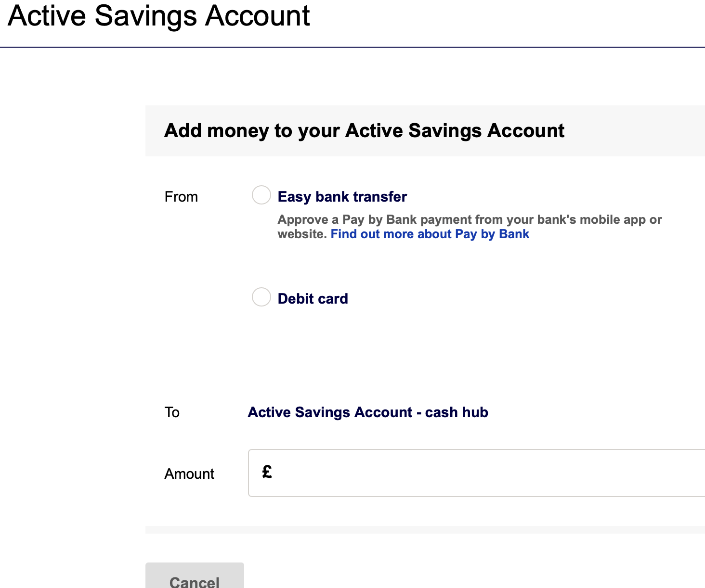Click the Add money to your Active Savings Account heading
Image resolution: width=705 pixels, height=588 pixels.
click(364, 131)
